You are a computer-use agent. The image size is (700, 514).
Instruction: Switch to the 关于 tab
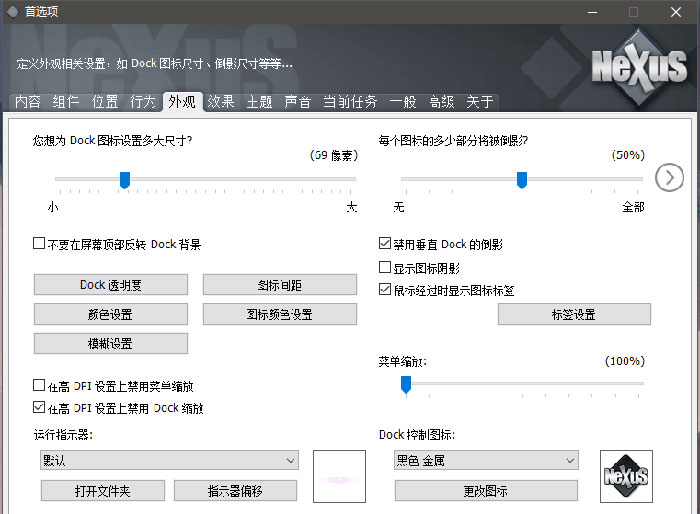click(480, 102)
